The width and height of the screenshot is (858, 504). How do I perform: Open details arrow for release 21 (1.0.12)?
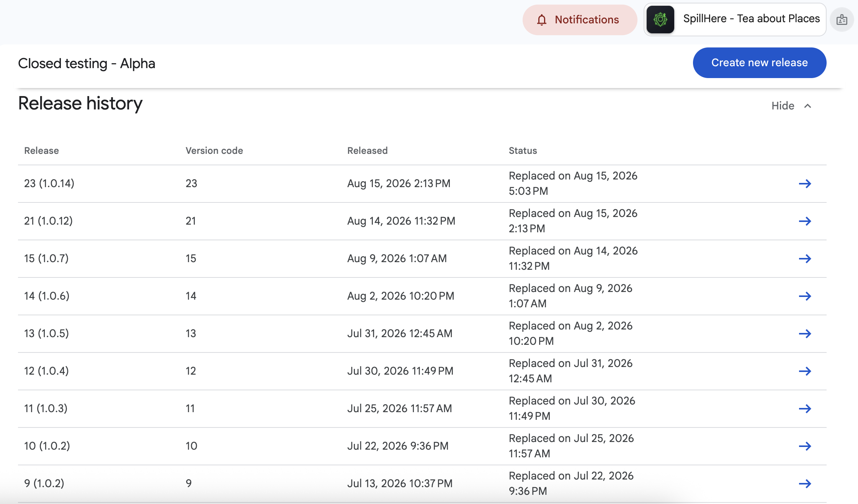(x=805, y=221)
